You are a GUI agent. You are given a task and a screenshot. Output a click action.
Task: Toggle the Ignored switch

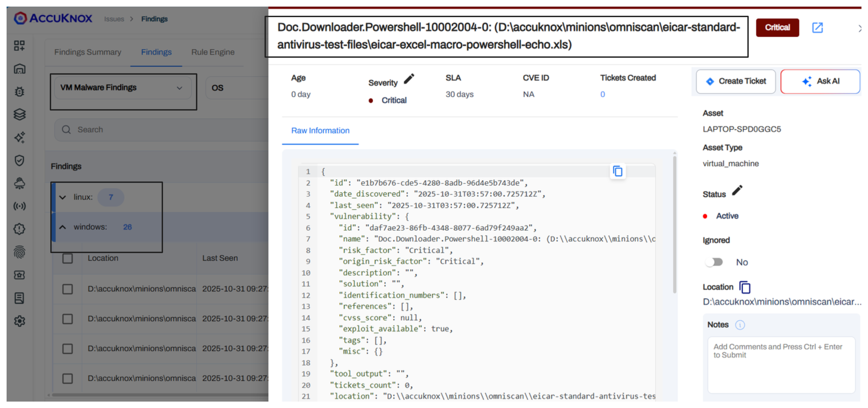click(x=714, y=262)
